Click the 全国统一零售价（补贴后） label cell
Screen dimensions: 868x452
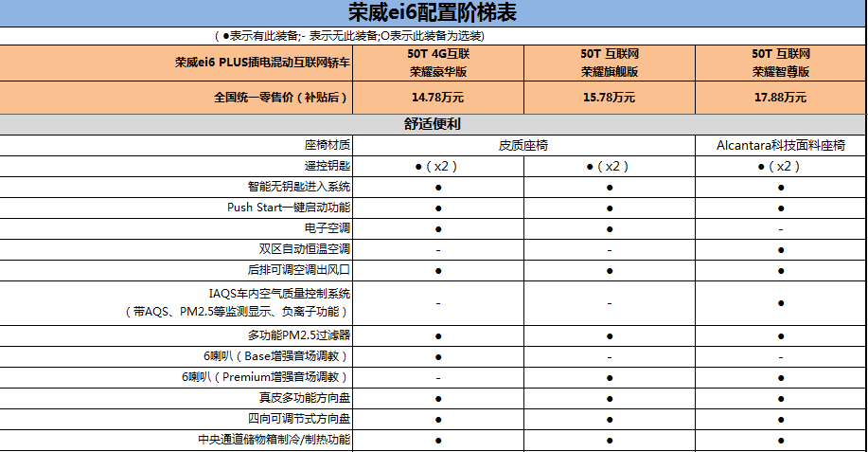point(176,98)
